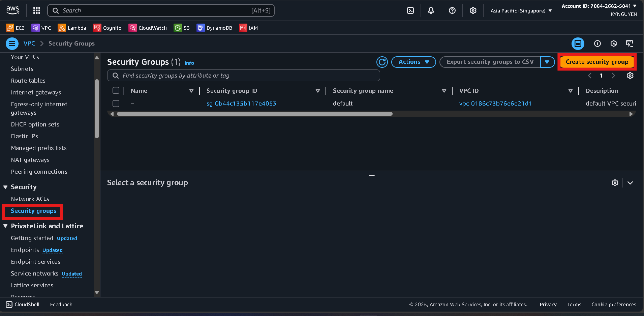
Task: Open the Asia Pacific (Singapore) region selector
Action: [521, 11]
